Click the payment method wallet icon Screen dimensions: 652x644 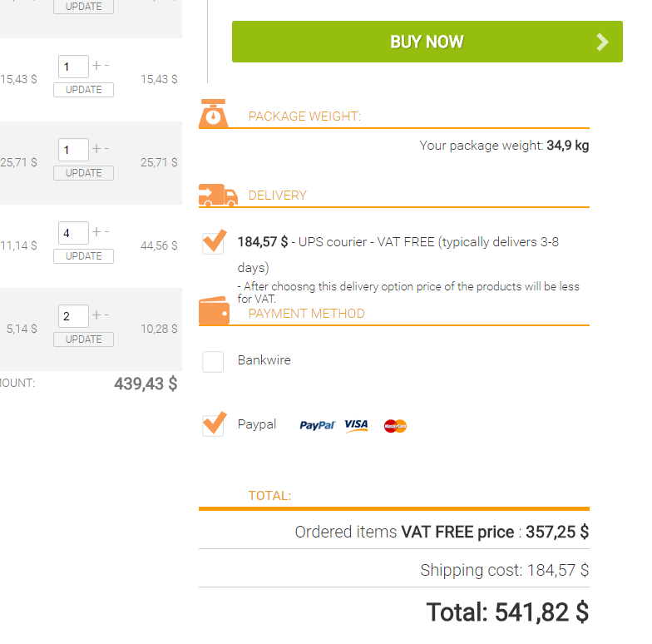(215, 312)
